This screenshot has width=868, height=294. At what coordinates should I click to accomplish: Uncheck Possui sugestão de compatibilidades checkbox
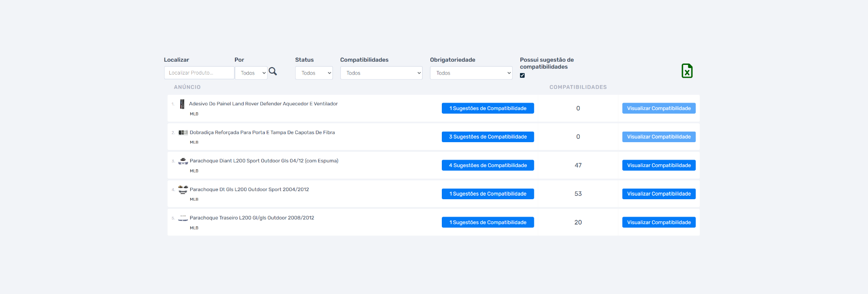522,75
